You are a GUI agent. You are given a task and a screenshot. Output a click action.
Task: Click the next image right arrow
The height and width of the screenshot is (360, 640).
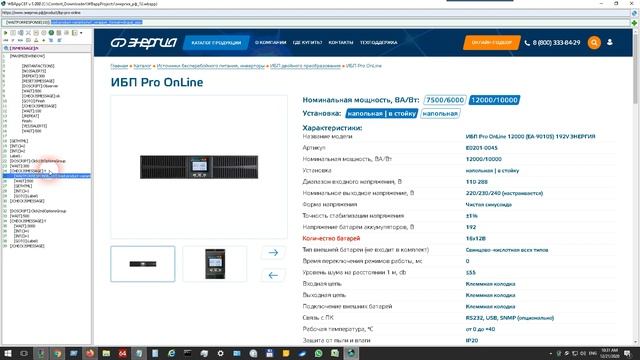point(273,253)
